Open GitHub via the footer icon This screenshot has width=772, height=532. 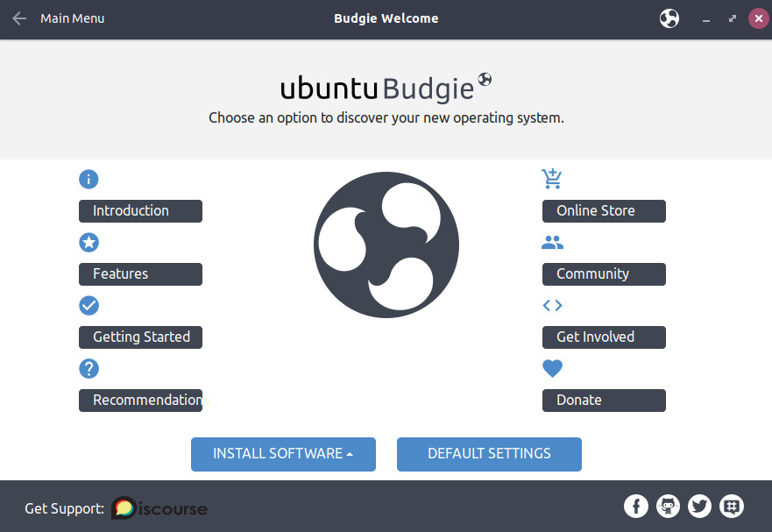click(x=668, y=506)
